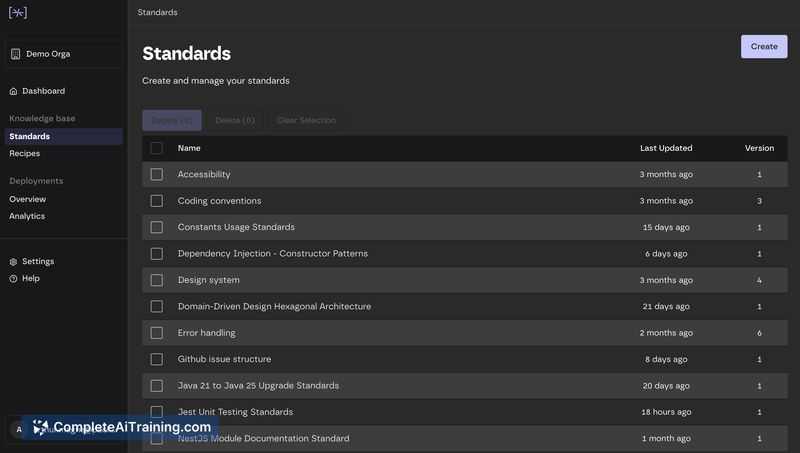Open Analytics in the sidebar
The width and height of the screenshot is (800, 453).
click(x=27, y=216)
